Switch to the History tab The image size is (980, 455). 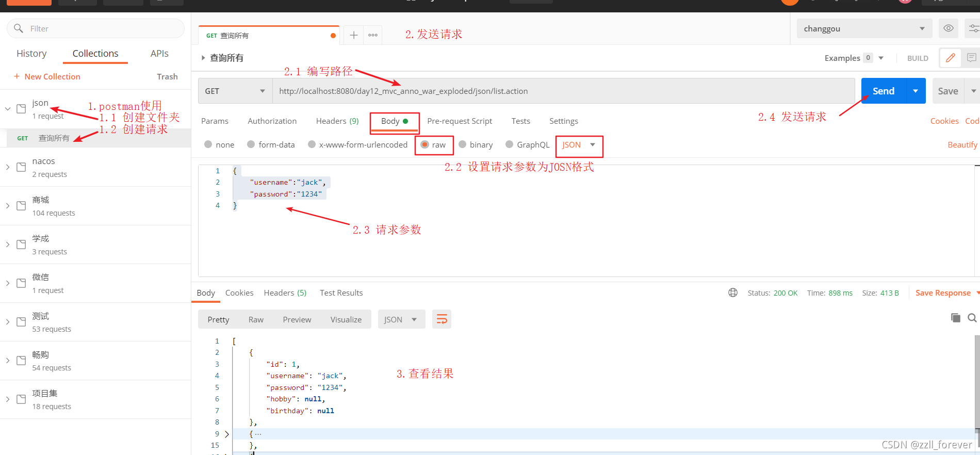(x=31, y=53)
